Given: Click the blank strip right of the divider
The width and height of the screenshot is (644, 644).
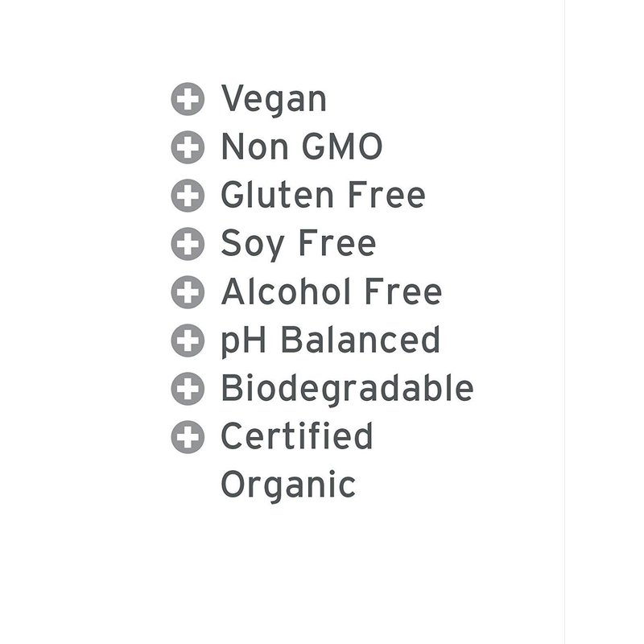Looking at the screenshot, I should [604, 322].
